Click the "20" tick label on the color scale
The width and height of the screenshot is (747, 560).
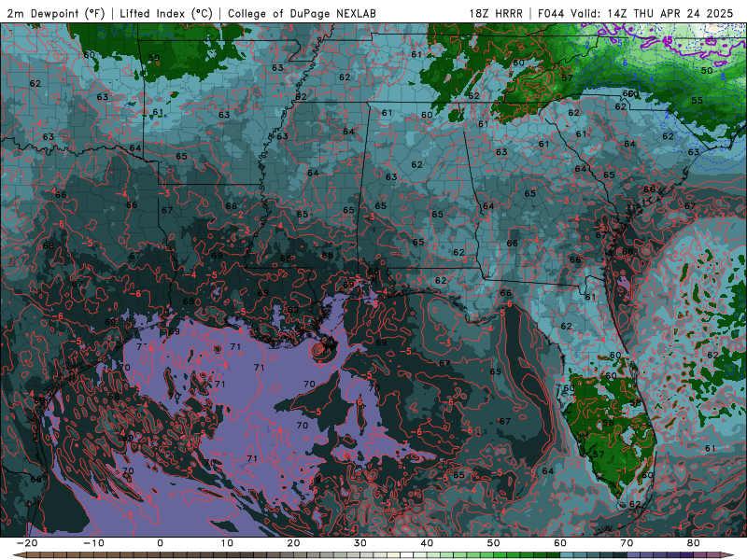(x=293, y=543)
